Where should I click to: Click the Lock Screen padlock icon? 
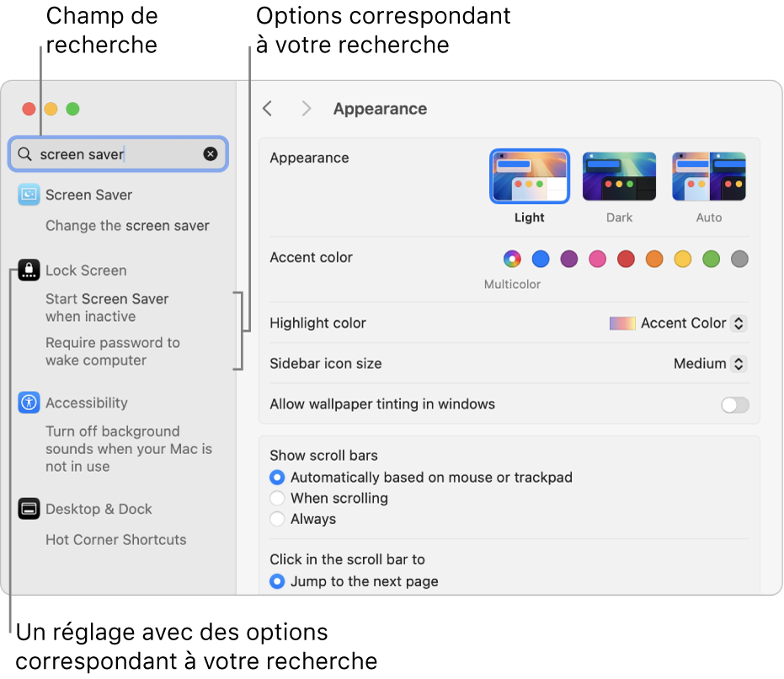click(29, 270)
